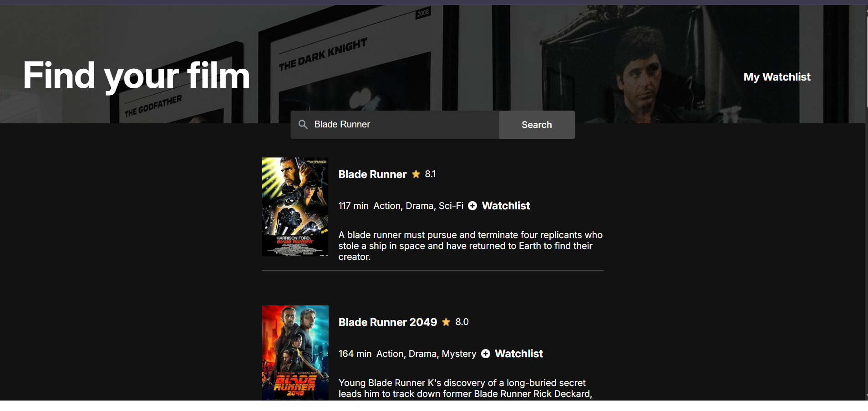This screenshot has height=411, width=868.
Task: Select the Blade Runner 2049 title
Action: (388, 322)
